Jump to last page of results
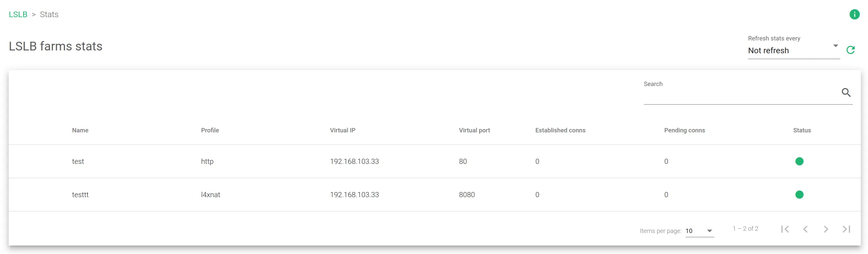The width and height of the screenshot is (868, 254). (846, 229)
